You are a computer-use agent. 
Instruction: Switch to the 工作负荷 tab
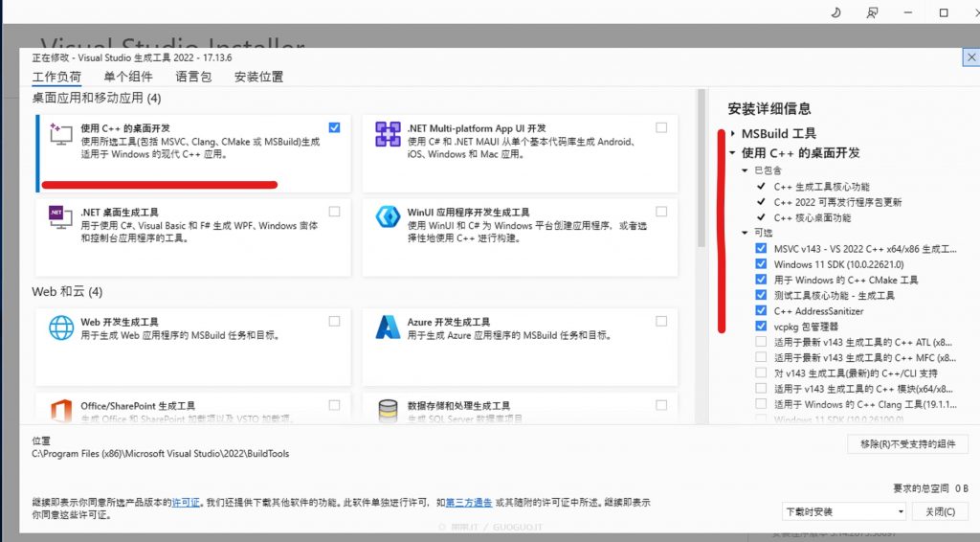pos(56,77)
